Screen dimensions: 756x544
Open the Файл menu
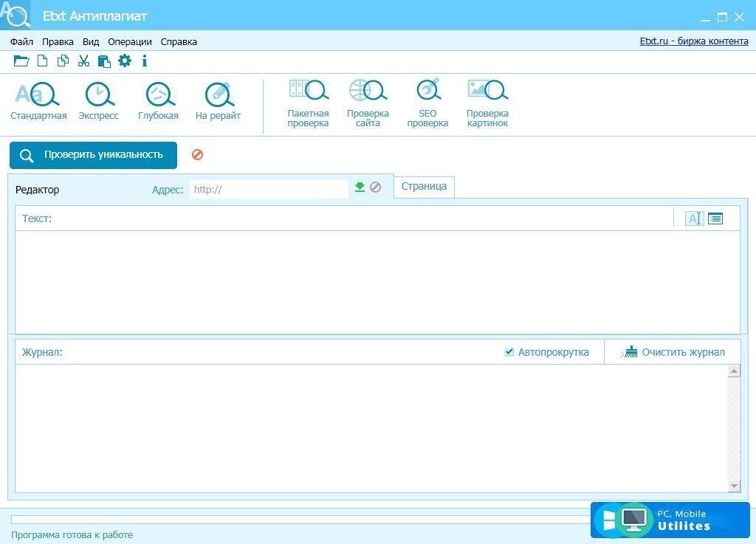click(21, 42)
